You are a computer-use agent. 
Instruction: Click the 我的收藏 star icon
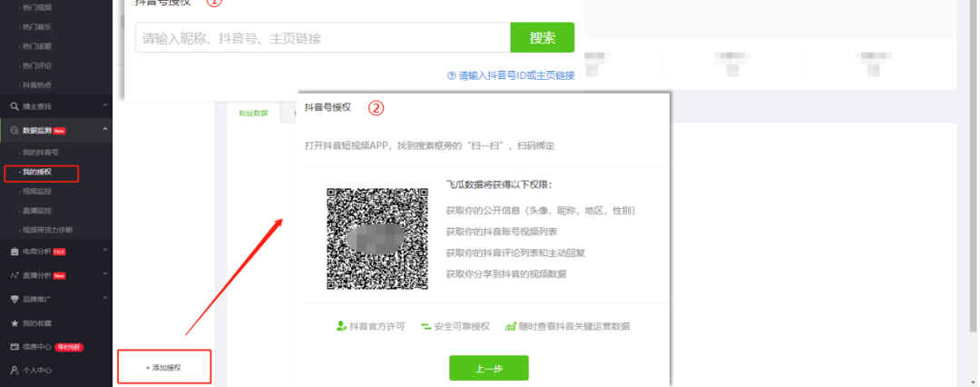(15, 323)
